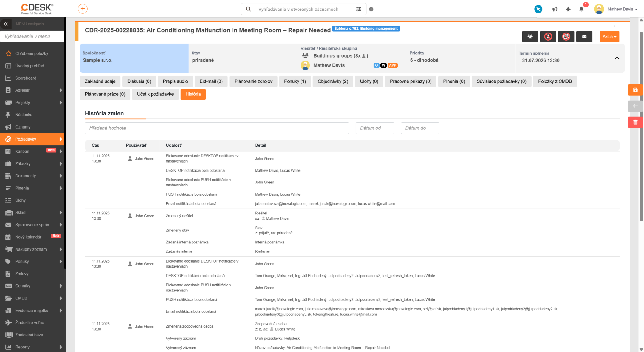Click the airplane icon in header

pos(568,9)
